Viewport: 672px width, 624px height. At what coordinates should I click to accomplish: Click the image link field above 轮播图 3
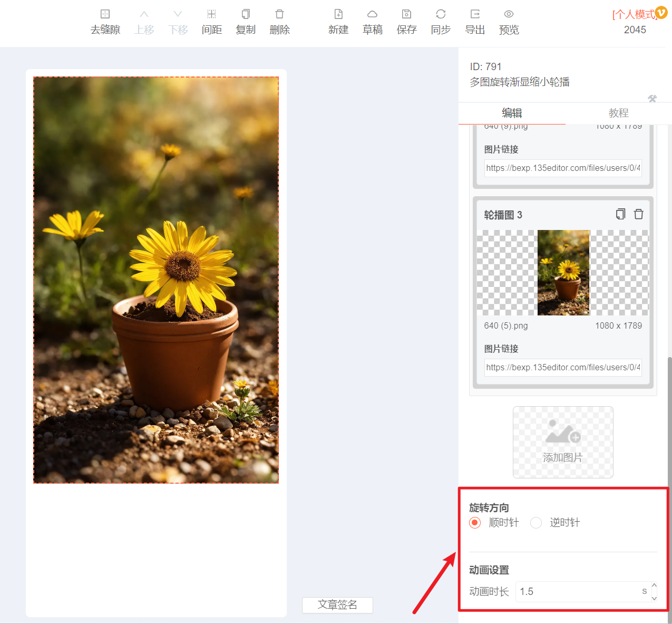coord(563,168)
